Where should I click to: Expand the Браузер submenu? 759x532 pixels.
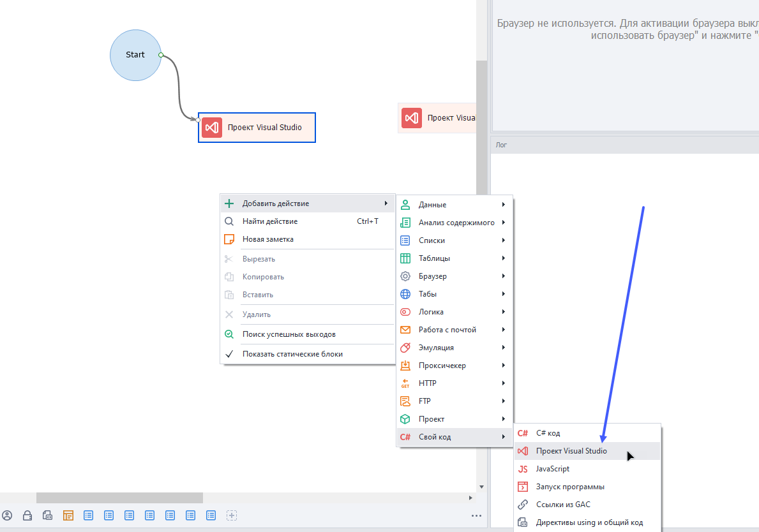coord(454,276)
